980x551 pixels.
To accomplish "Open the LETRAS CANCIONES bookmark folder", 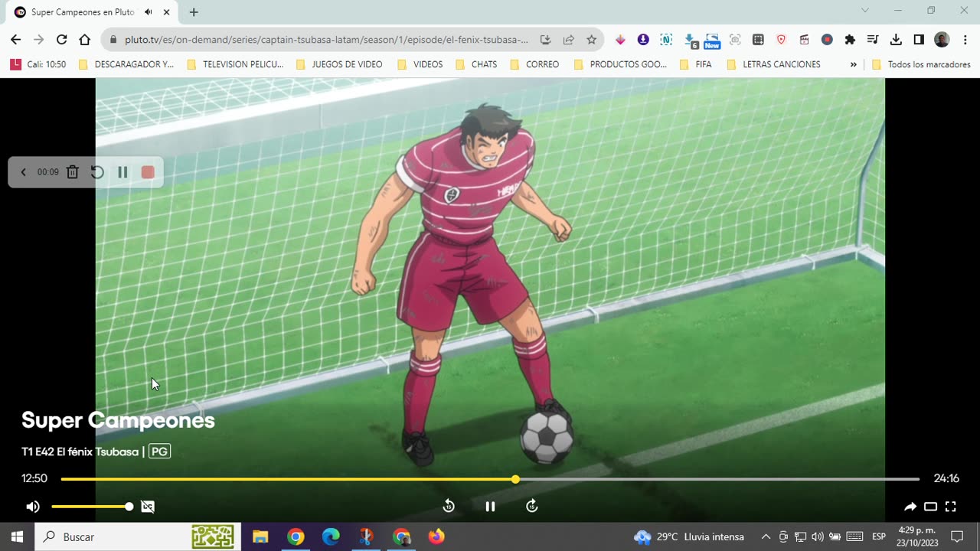I will 773,64.
